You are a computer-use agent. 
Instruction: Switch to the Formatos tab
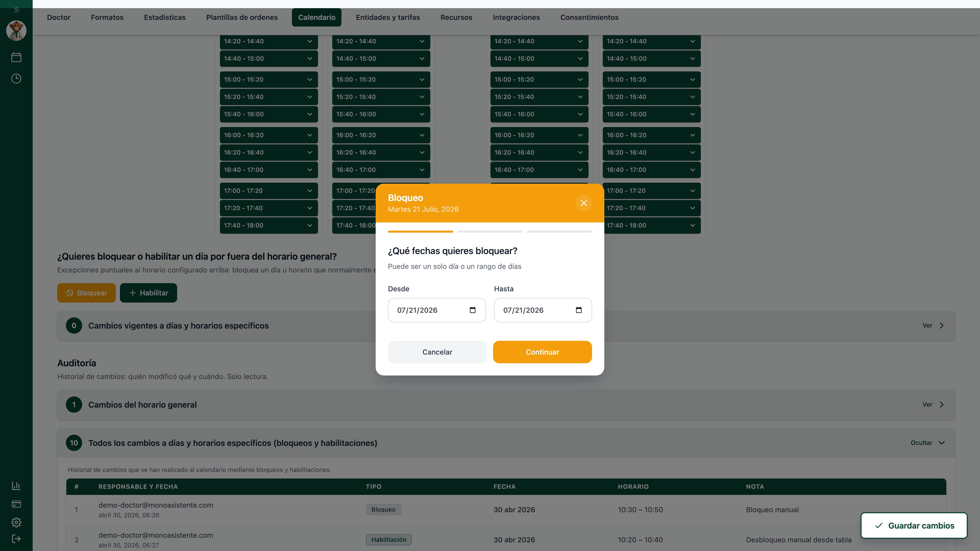[107, 17]
